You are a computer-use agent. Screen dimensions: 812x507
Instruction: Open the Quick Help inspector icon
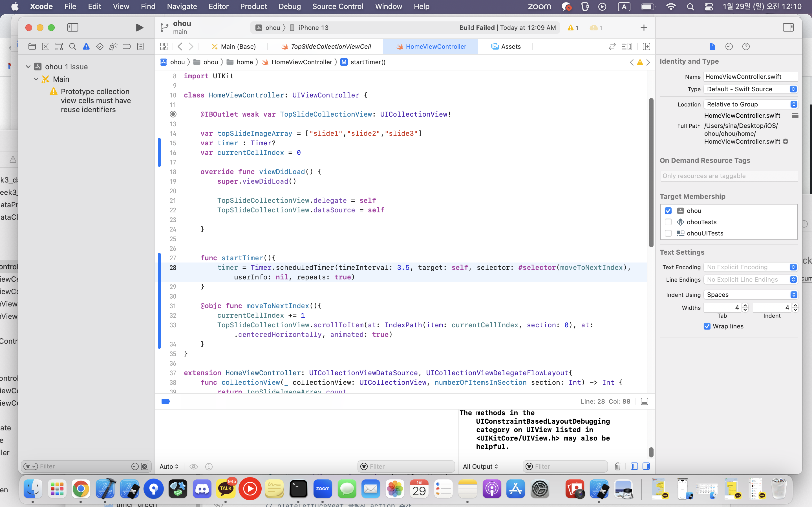click(745, 46)
